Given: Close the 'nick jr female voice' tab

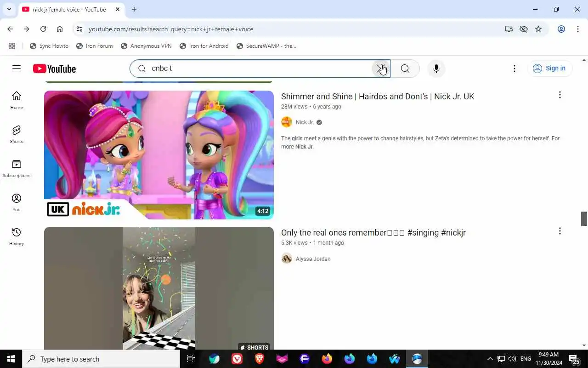Looking at the screenshot, I should 118,9.
